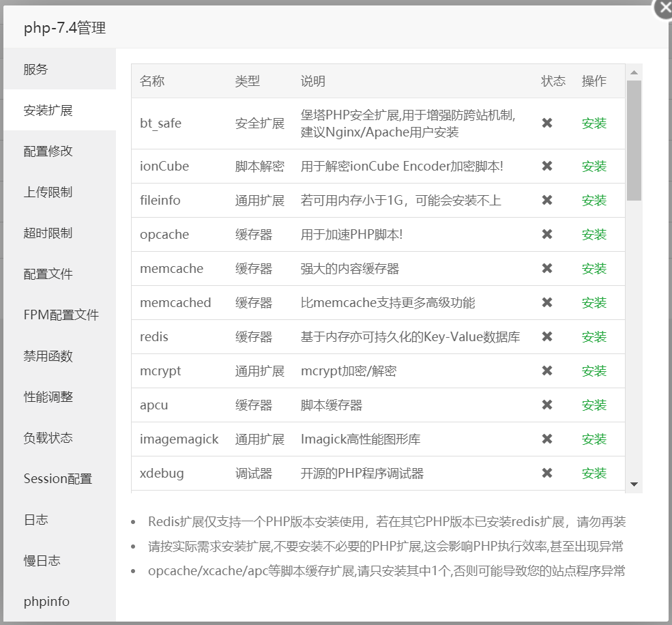Click the xdebug extension name

click(162, 474)
